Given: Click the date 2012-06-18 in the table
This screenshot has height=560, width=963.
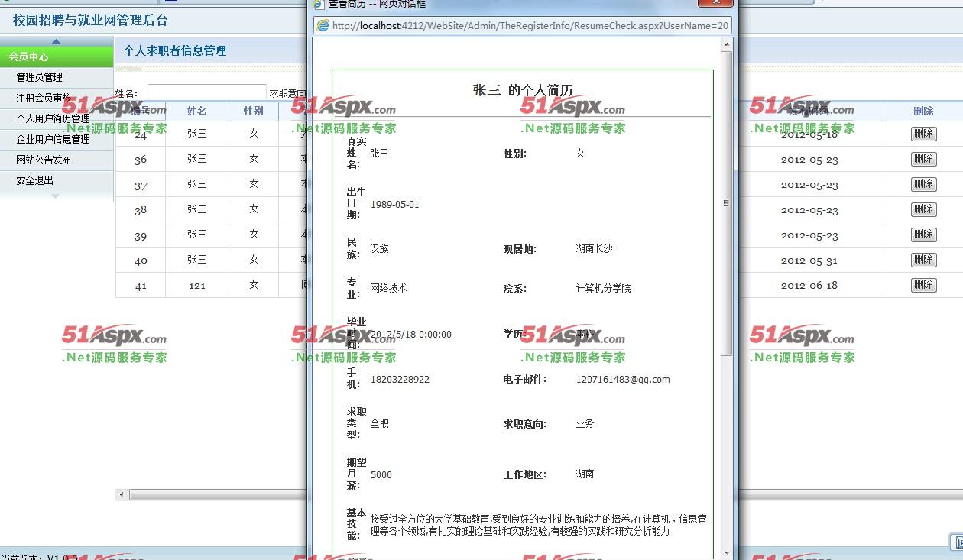Looking at the screenshot, I should click(809, 286).
